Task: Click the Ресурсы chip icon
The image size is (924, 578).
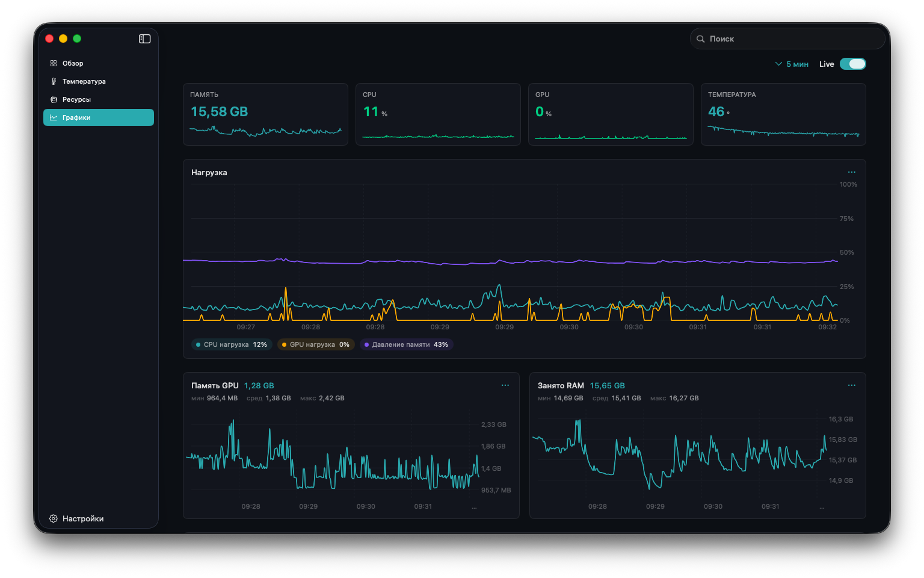Action: click(54, 99)
